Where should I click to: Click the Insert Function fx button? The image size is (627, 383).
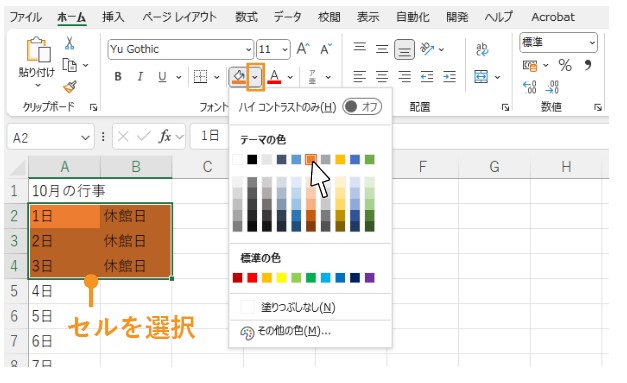coord(165,137)
